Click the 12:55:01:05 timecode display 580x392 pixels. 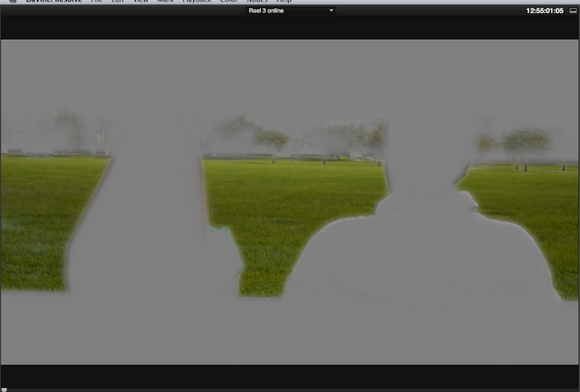pyautogui.click(x=544, y=11)
